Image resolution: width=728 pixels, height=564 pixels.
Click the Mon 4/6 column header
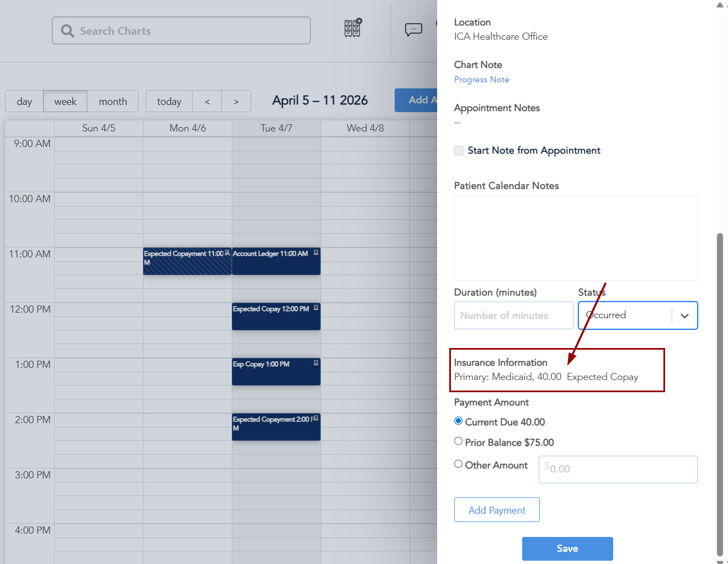click(x=188, y=128)
